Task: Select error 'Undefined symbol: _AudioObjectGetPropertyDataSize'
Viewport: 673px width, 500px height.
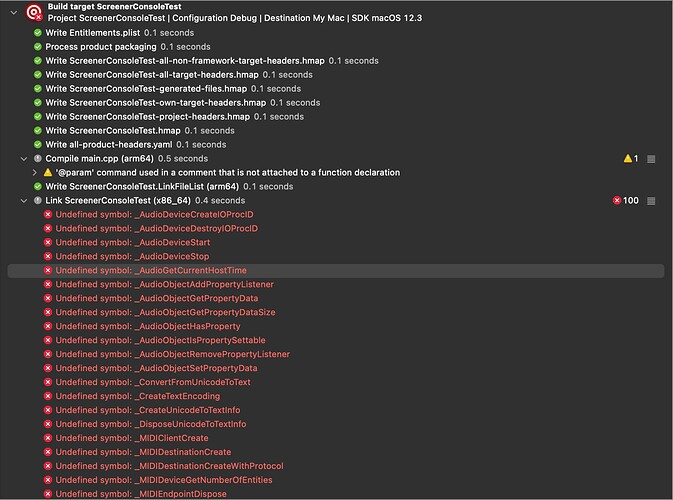Action: point(166,312)
